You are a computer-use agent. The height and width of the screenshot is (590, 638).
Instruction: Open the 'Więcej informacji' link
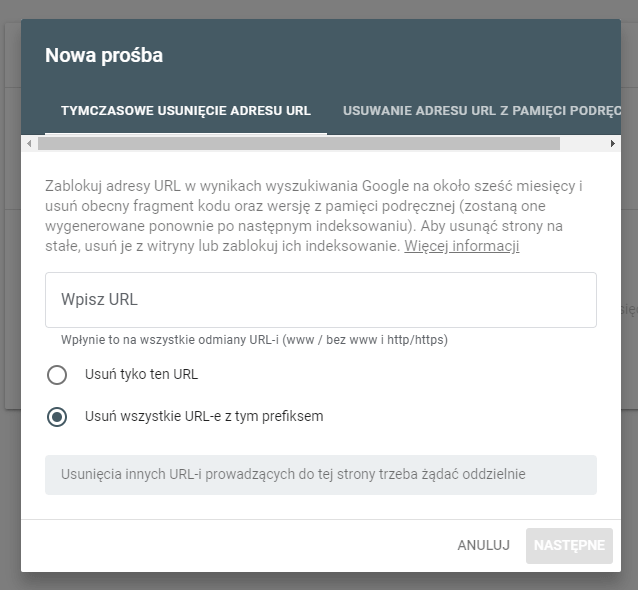[x=461, y=246]
